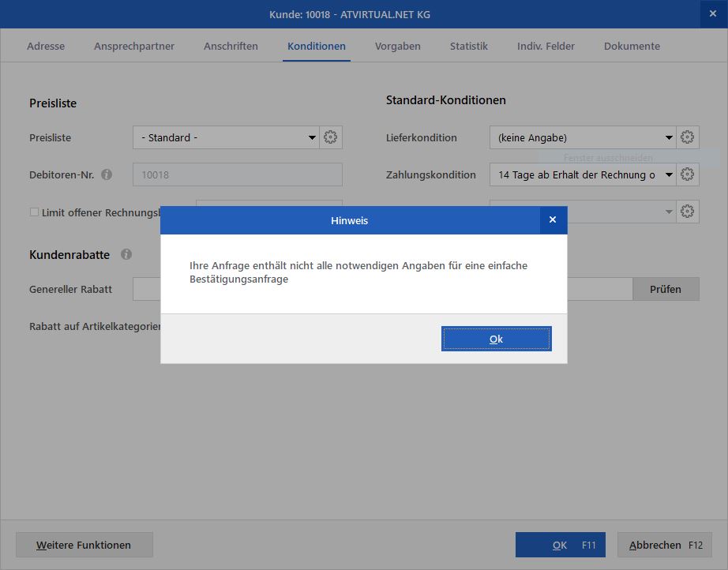
Task: Click the Kundenrabatte heading
Action: (x=69, y=255)
